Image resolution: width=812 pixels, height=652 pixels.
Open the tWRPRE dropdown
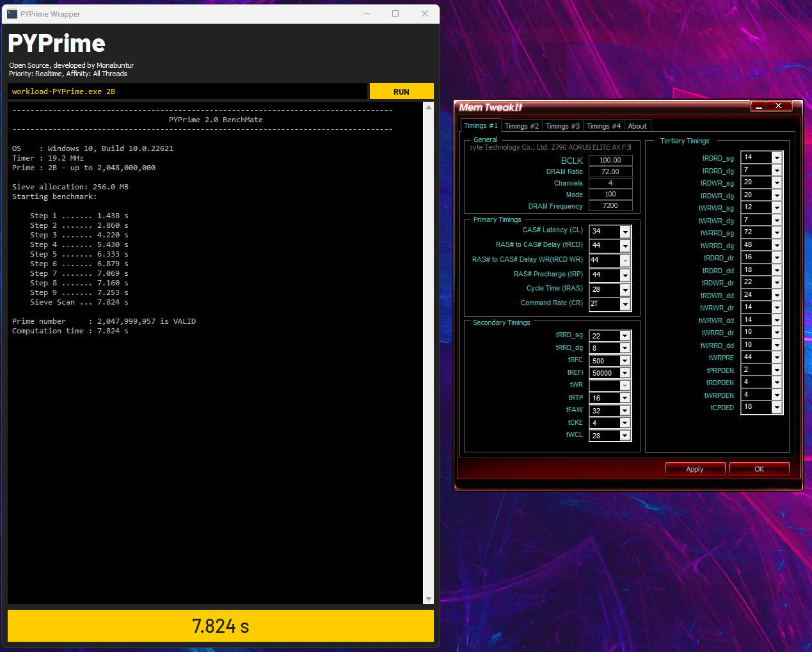tap(777, 358)
